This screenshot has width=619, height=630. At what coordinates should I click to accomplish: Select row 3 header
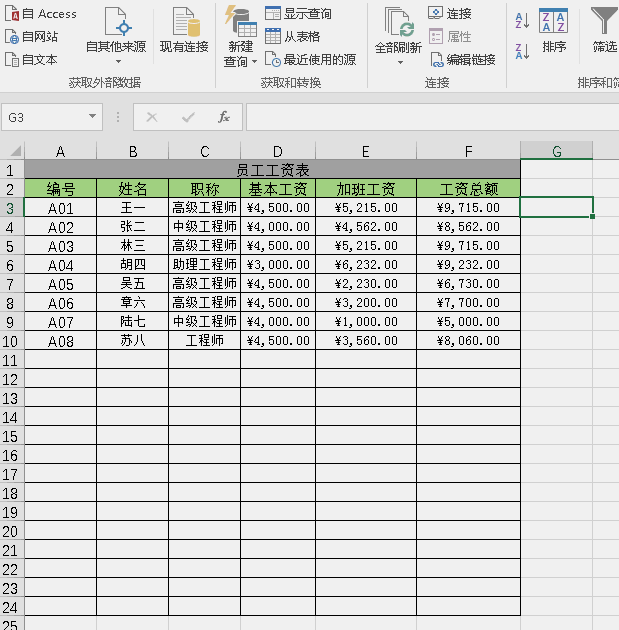(x=12, y=208)
